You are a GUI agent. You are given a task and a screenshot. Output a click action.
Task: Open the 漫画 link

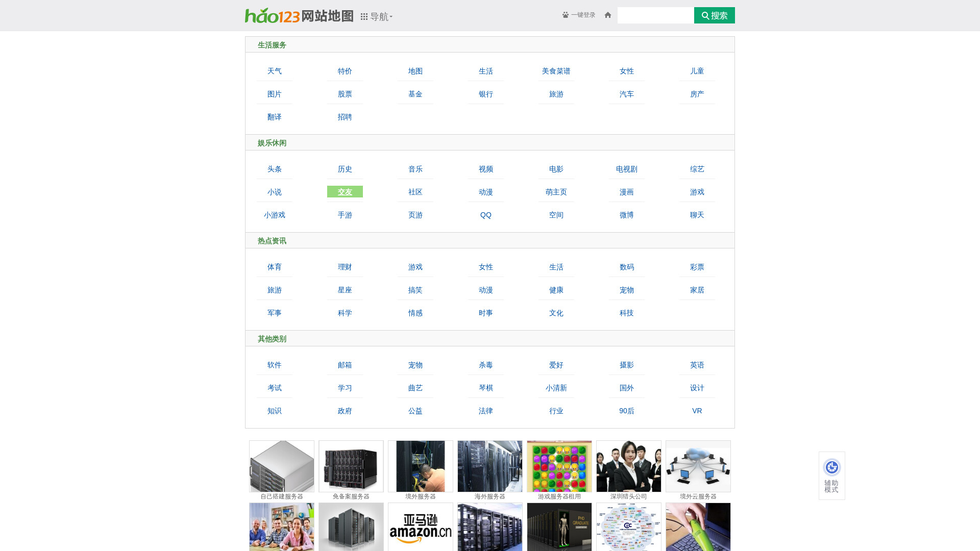point(627,192)
